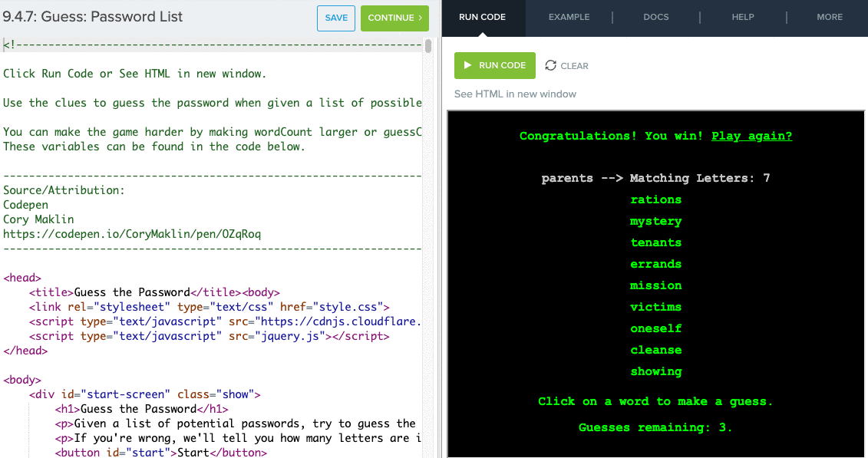Click the stylesheet link line in code
Image resolution: width=868 pixels, height=458 pixels.
pyautogui.click(x=210, y=307)
